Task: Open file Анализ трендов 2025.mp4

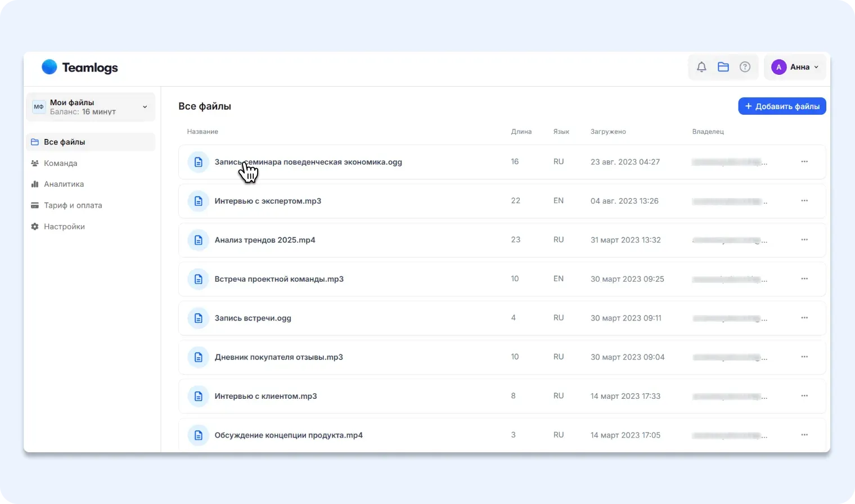Action: 265,240
